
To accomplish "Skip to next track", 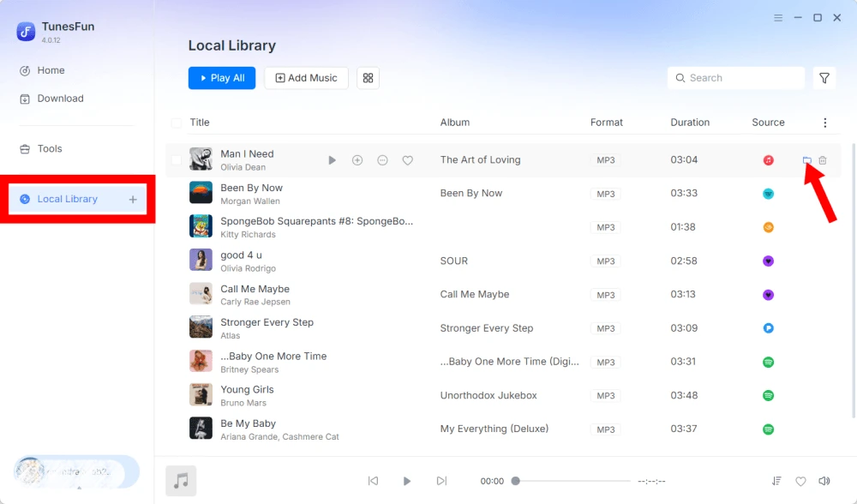I will coord(441,481).
